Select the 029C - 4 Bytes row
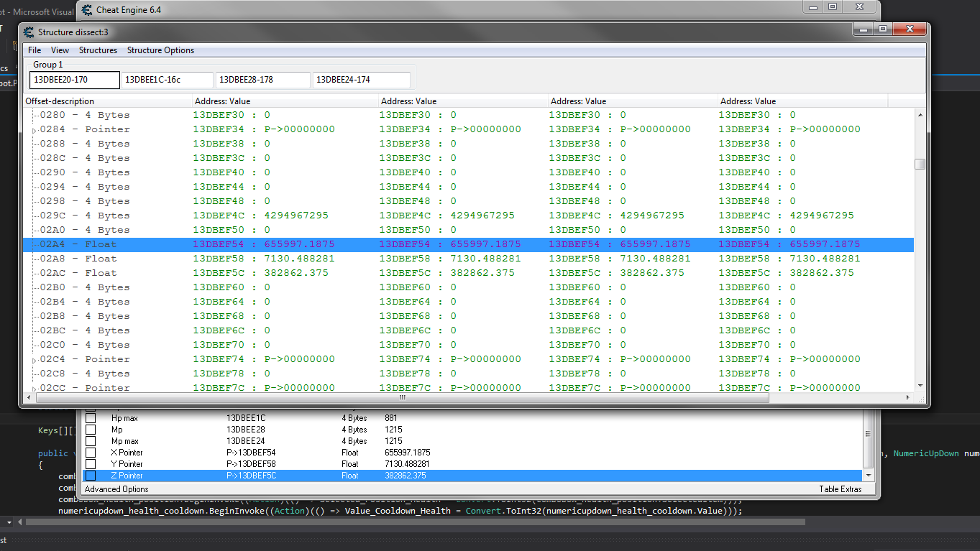Screen dimensions: 980x551 [468, 216]
